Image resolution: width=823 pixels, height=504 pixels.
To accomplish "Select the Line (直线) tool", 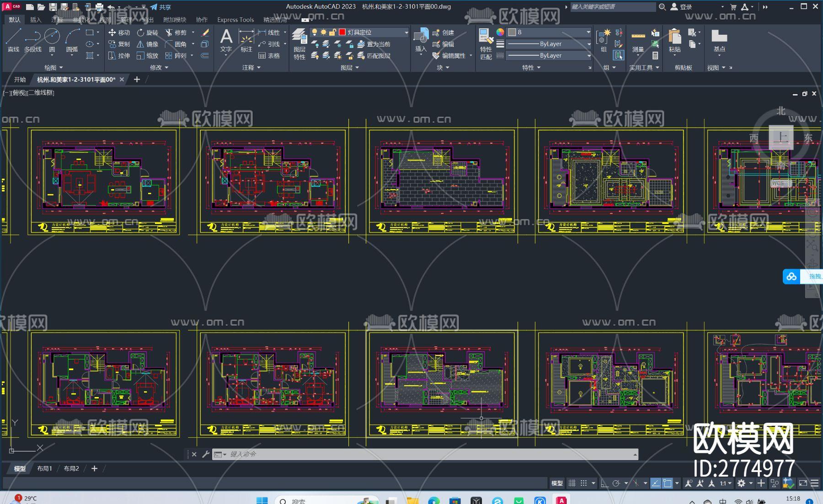I will pos(13,40).
